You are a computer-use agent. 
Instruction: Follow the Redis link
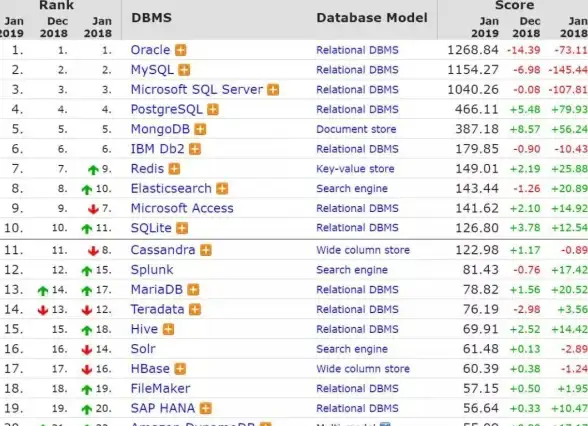(x=147, y=169)
